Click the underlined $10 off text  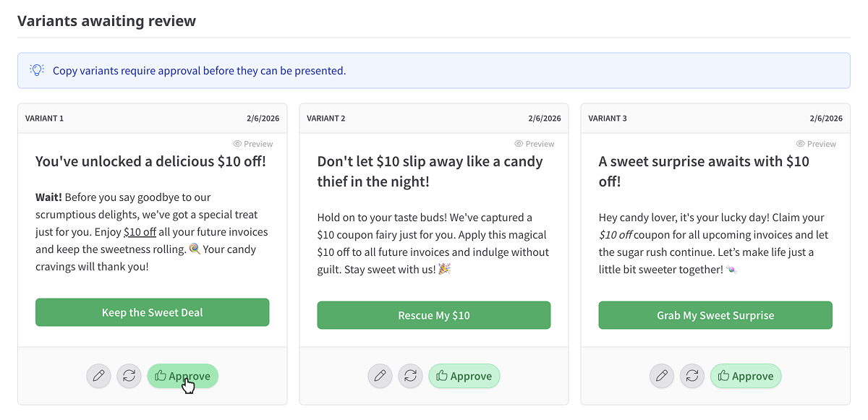coord(140,232)
